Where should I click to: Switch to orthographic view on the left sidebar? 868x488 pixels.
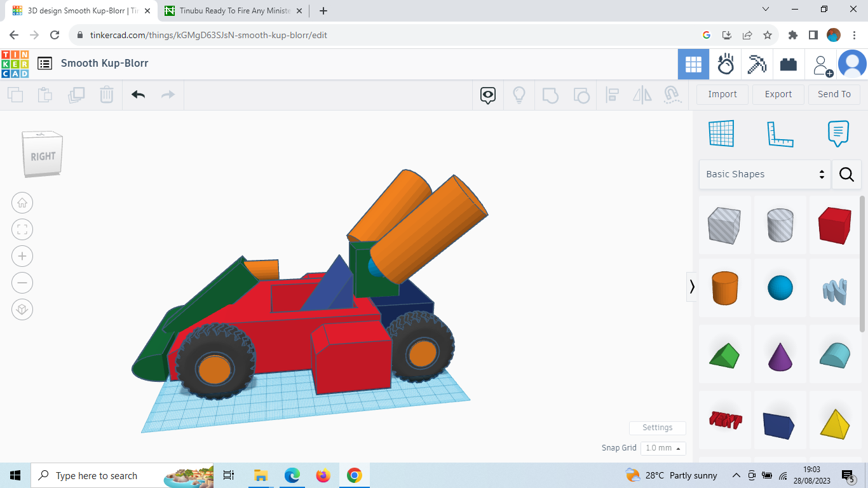22,309
